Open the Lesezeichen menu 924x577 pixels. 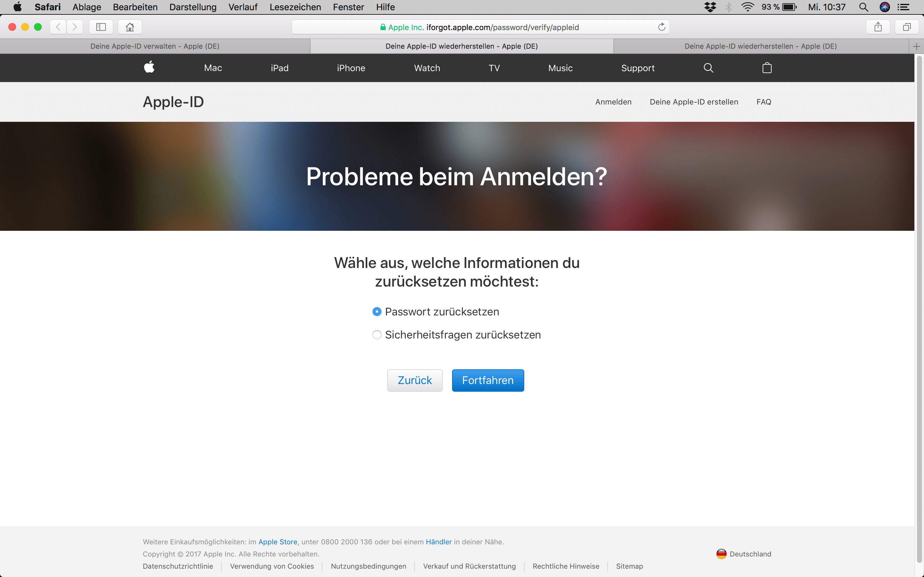click(295, 7)
